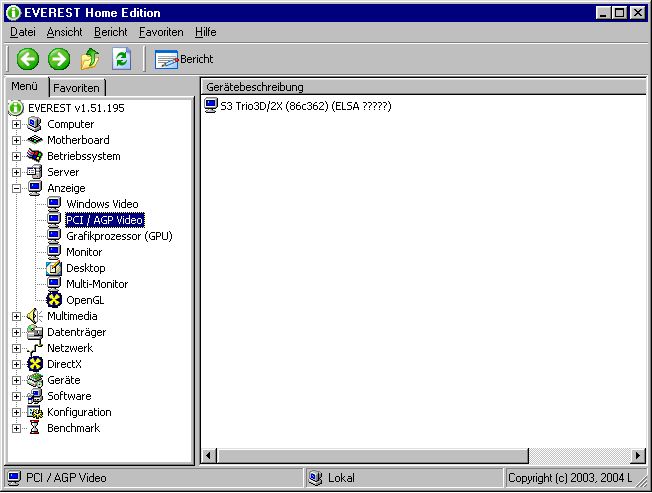Click the Konfiguration icon
652x493 pixels.
point(35,412)
